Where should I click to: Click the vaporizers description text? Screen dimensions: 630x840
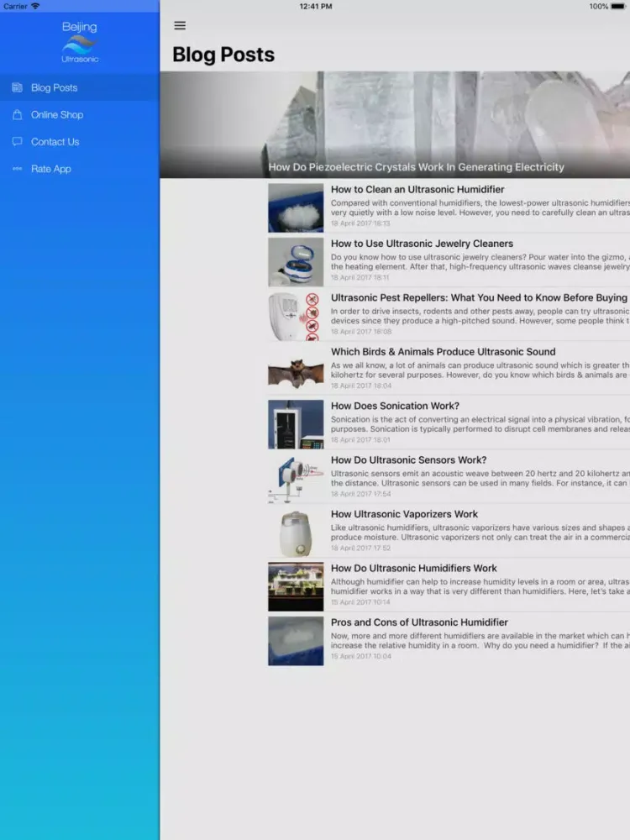(480, 533)
